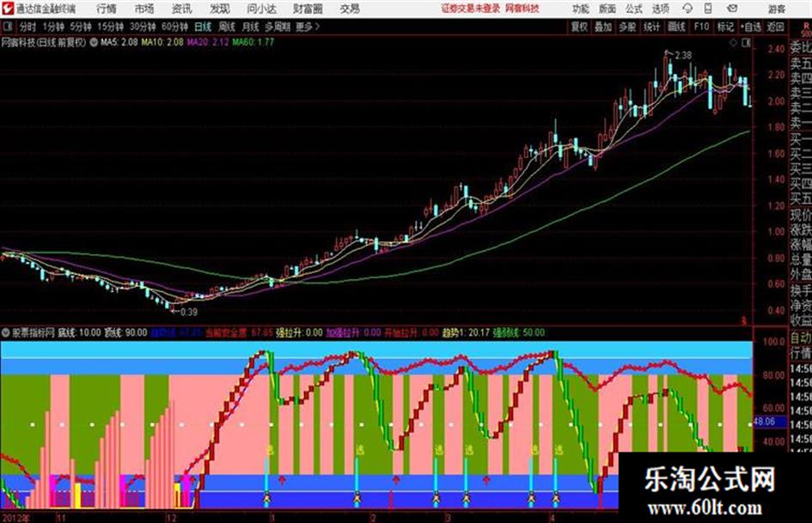Open the 选项 menu
The width and height of the screenshot is (812, 523).
(x=661, y=9)
